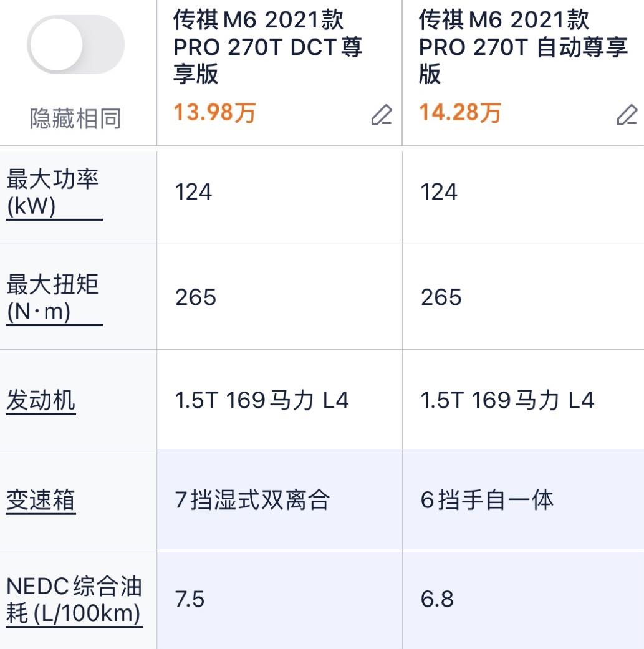Click the 隐藏相同 label text
The height and width of the screenshot is (649, 644).
pyautogui.click(x=75, y=119)
